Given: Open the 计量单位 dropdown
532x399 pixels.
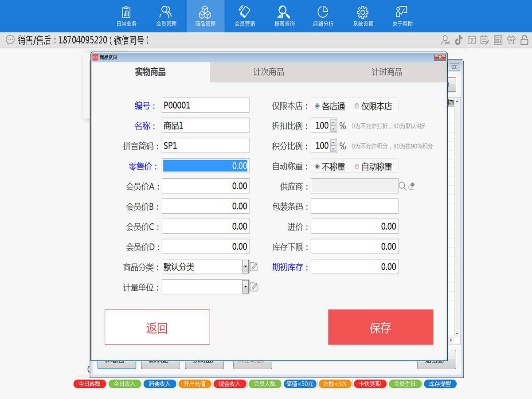Looking at the screenshot, I should [x=246, y=287].
